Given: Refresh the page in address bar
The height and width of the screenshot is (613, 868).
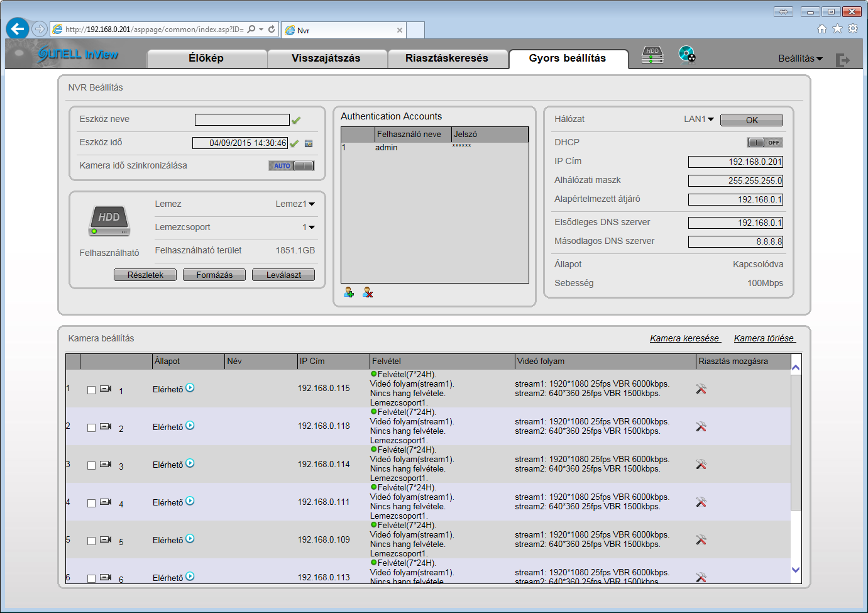Looking at the screenshot, I should pyautogui.click(x=272, y=29).
